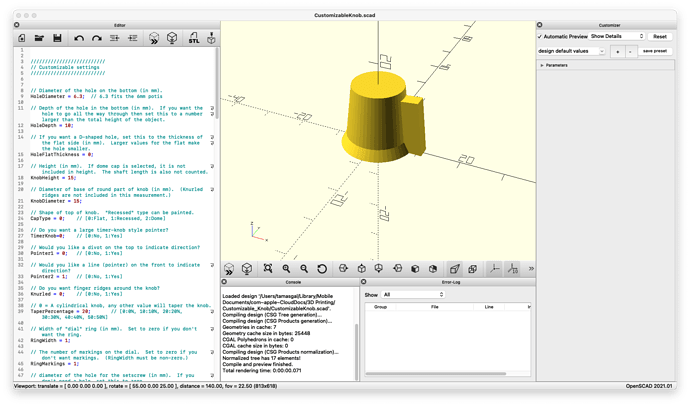The width and height of the screenshot is (690, 406).
Task: Close the Customizer panel
Action: [540, 25]
